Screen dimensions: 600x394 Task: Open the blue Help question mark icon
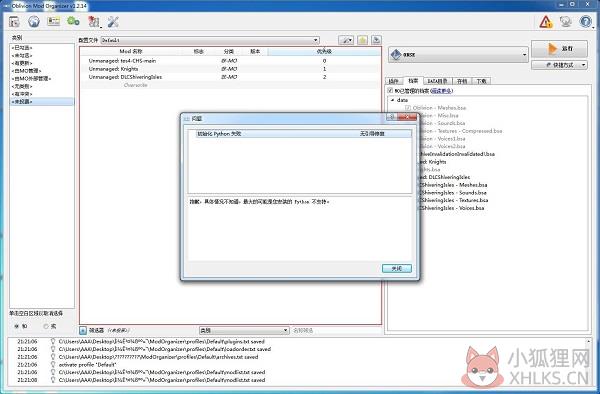(585, 21)
